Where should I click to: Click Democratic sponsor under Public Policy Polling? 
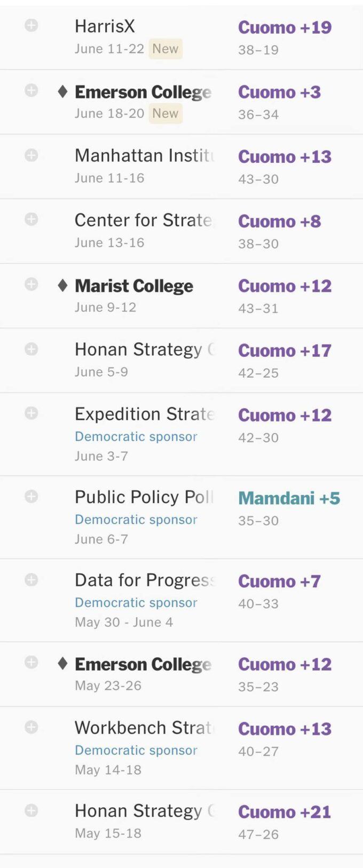pos(136,520)
